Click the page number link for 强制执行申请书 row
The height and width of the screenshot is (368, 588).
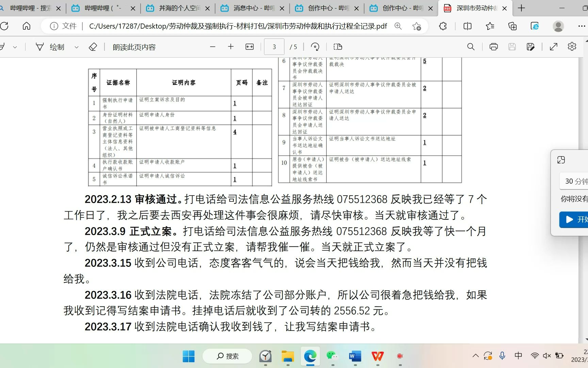(x=235, y=103)
